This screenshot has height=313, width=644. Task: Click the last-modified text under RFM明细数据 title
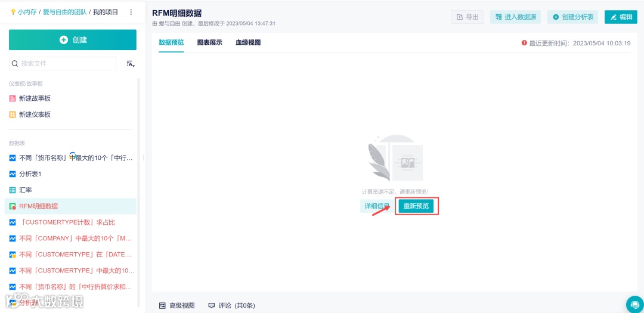(x=213, y=23)
